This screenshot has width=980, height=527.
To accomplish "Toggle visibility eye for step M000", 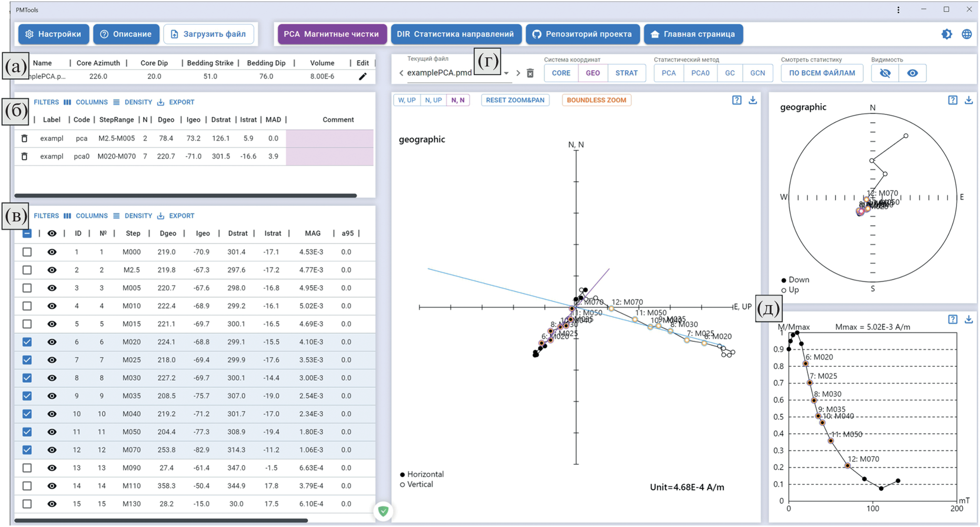I will (52, 252).
